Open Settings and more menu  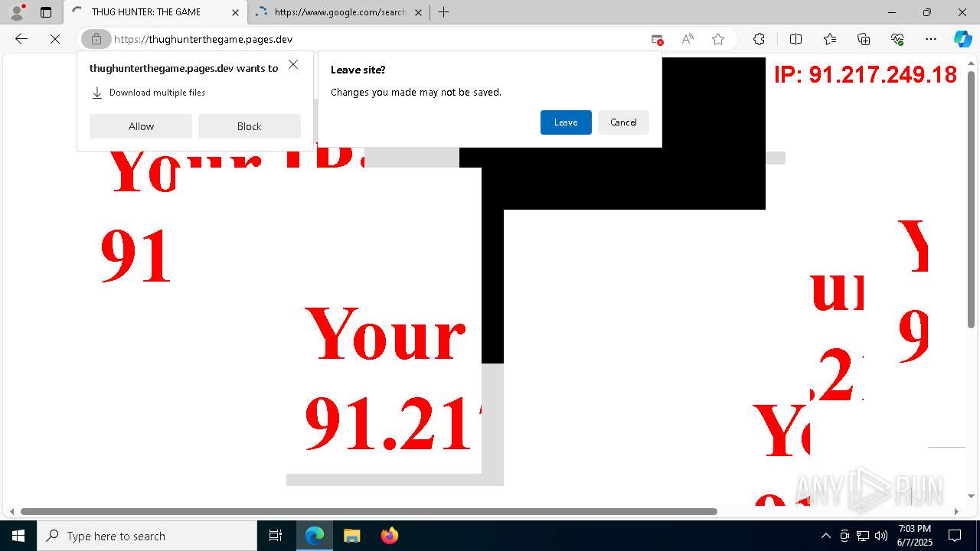(931, 39)
